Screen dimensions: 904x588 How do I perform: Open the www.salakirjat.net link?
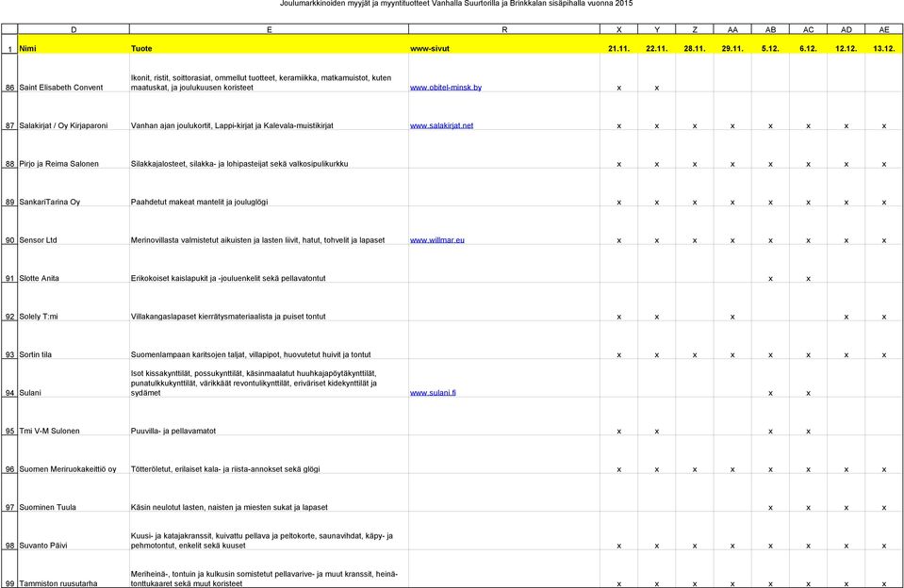(x=441, y=125)
